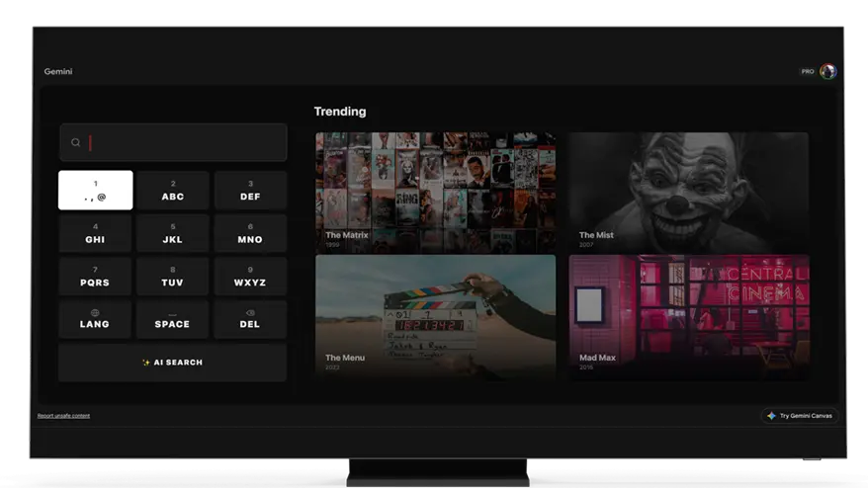868x488 pixels.
Task: Select The Matrix movie thumbnail
Action: 435,192
